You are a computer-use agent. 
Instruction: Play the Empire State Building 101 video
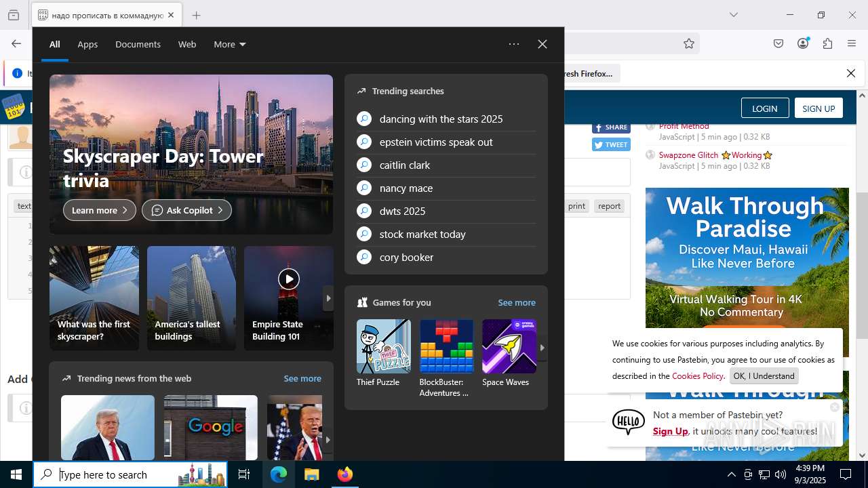pos(289,279)
